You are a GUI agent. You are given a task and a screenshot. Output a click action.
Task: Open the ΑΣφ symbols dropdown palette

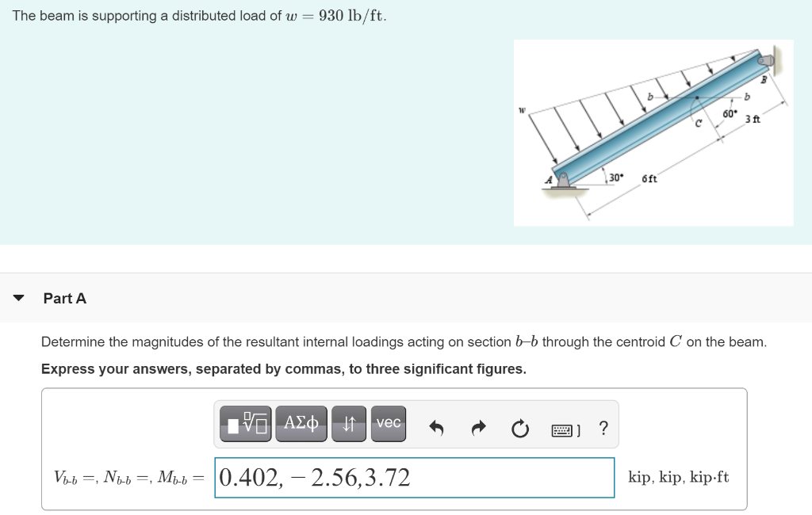point(301,423)
